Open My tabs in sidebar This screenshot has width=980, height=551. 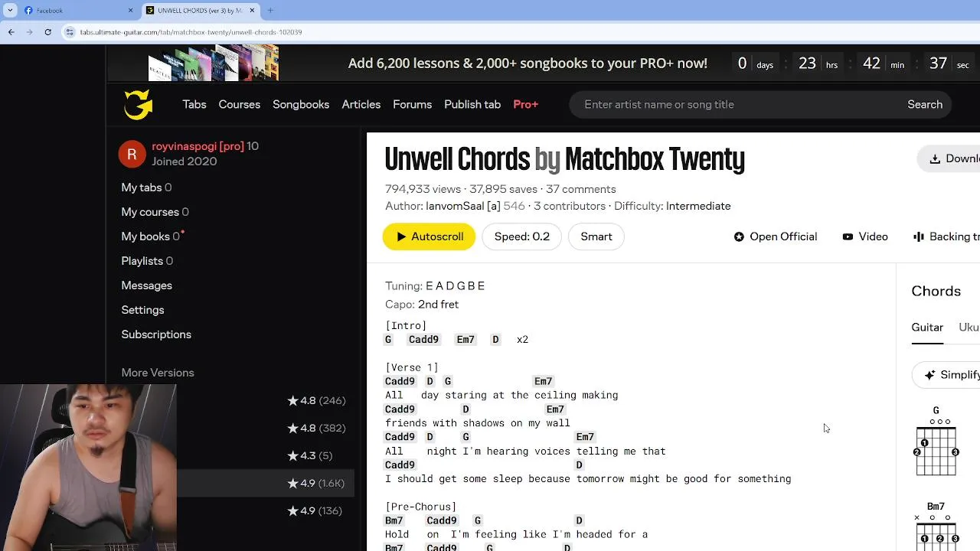(146, 187)
